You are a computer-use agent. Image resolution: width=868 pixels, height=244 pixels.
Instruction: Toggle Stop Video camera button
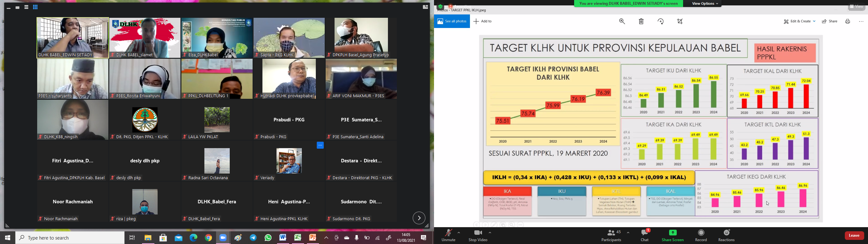pyautogui.click(x=478, y=235)
